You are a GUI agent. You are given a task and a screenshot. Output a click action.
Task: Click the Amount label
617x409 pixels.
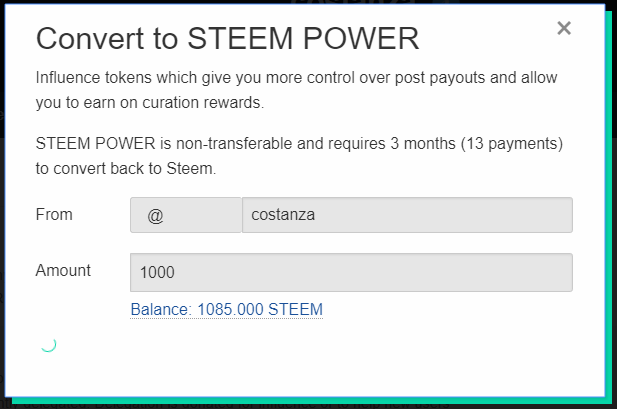click(x=63, y=270)
